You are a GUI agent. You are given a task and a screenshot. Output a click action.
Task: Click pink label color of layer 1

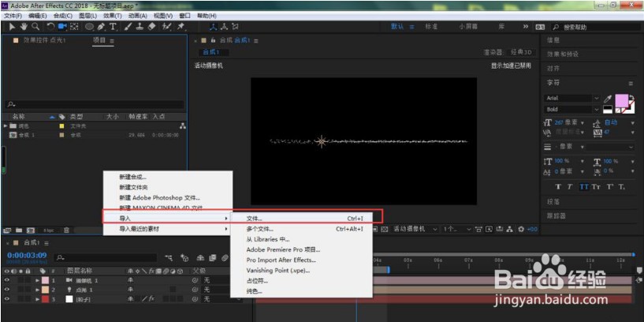(x=43, y=280)
